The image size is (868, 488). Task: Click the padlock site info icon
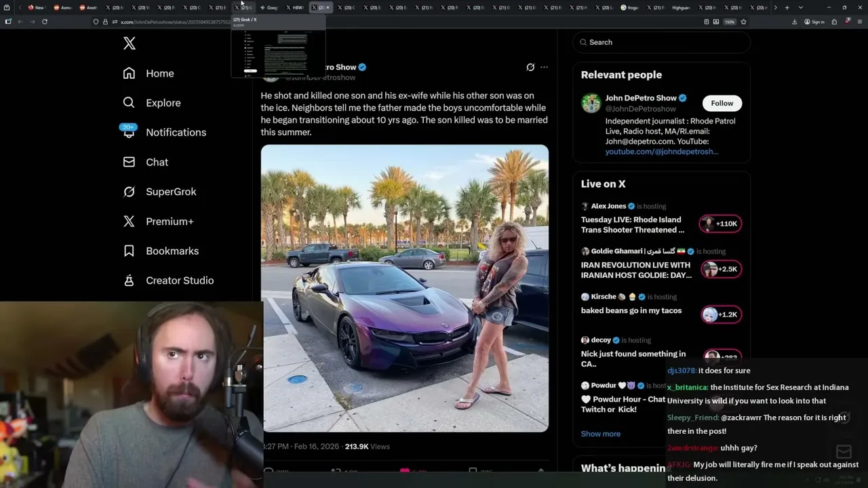click(105, 22)
